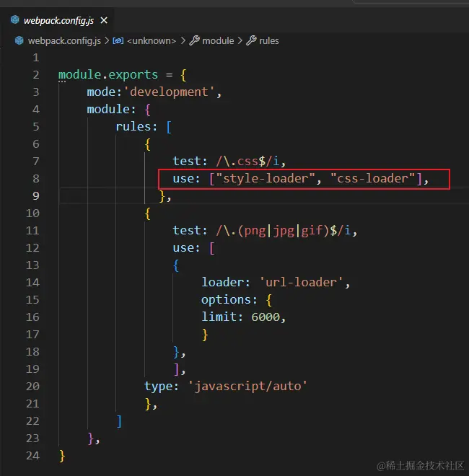
Task: Select the webpack.config.js editor tab
Action: [58, 21]
